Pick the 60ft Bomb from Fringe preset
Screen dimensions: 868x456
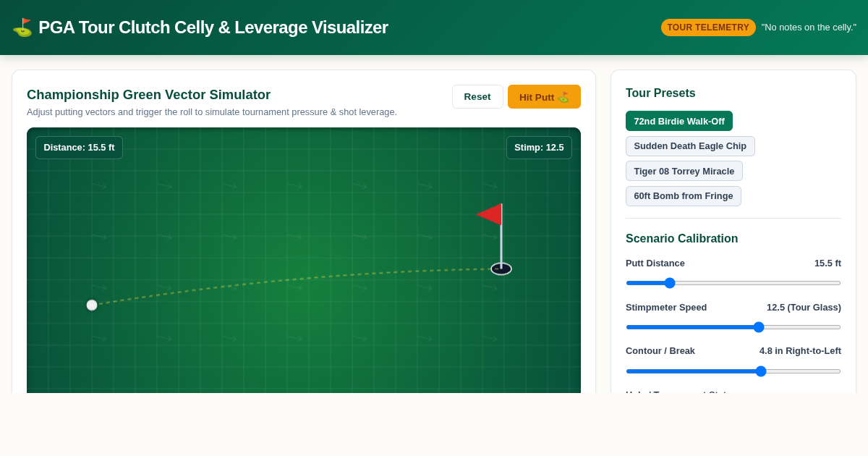click(684, 196)
